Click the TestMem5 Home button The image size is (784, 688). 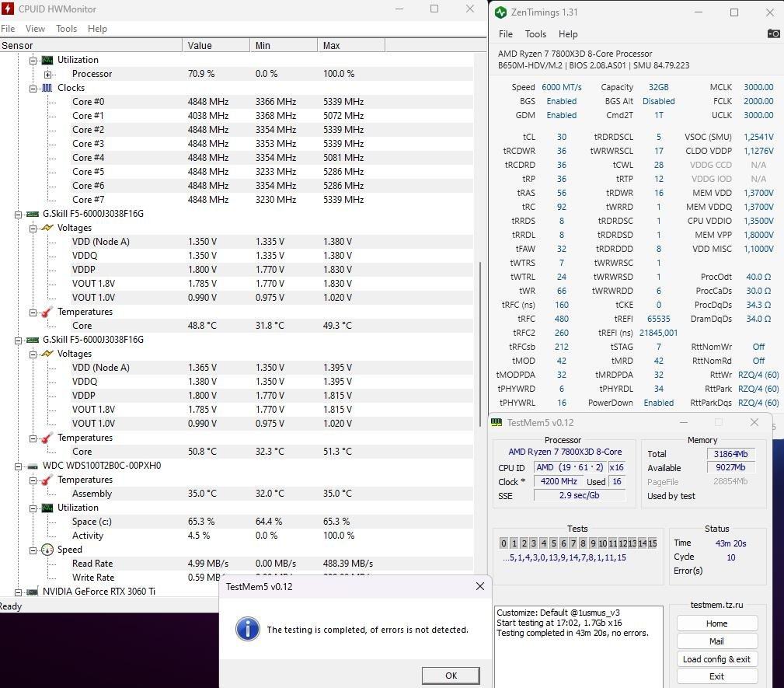click(717, 623)
